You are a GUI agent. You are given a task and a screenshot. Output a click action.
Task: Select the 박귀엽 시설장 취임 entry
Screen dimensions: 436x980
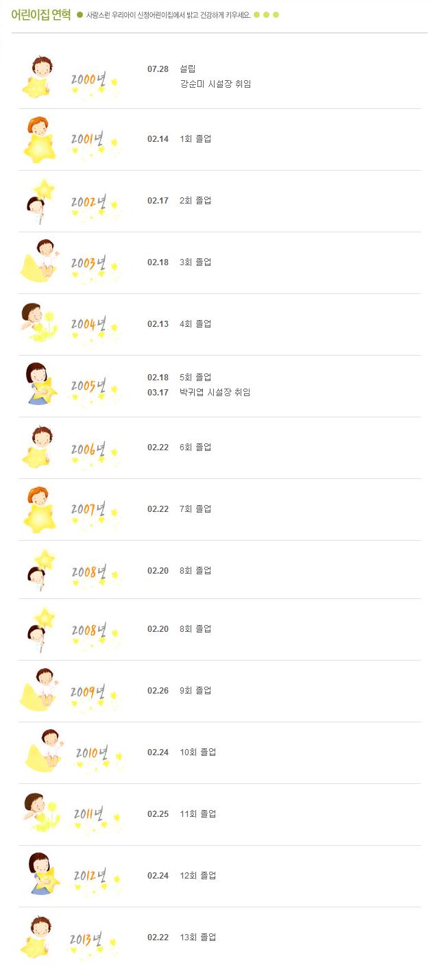215,393
